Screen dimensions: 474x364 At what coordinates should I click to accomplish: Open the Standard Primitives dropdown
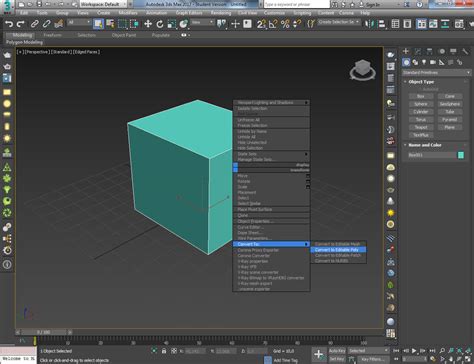click(x=436, y=72)
